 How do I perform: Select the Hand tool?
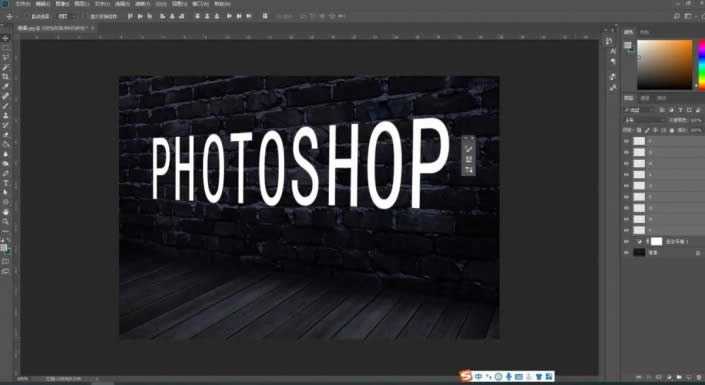(x=5, y=212)
